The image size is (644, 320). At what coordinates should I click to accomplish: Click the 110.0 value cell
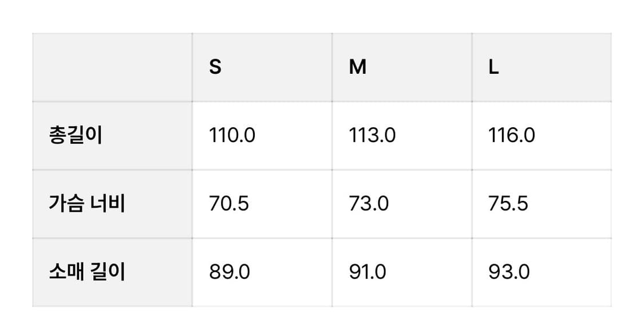(x=232, y=136)
